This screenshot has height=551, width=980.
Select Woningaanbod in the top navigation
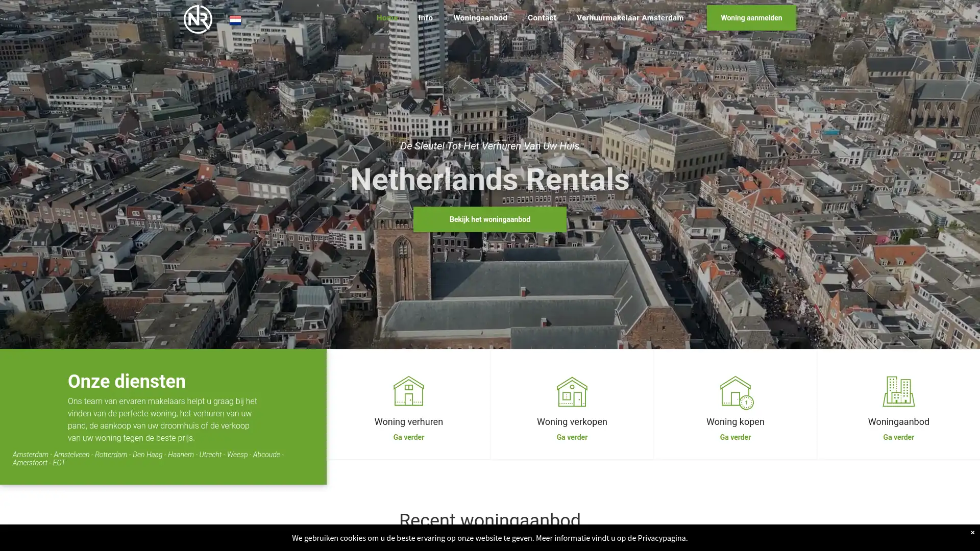pos(480,17)
